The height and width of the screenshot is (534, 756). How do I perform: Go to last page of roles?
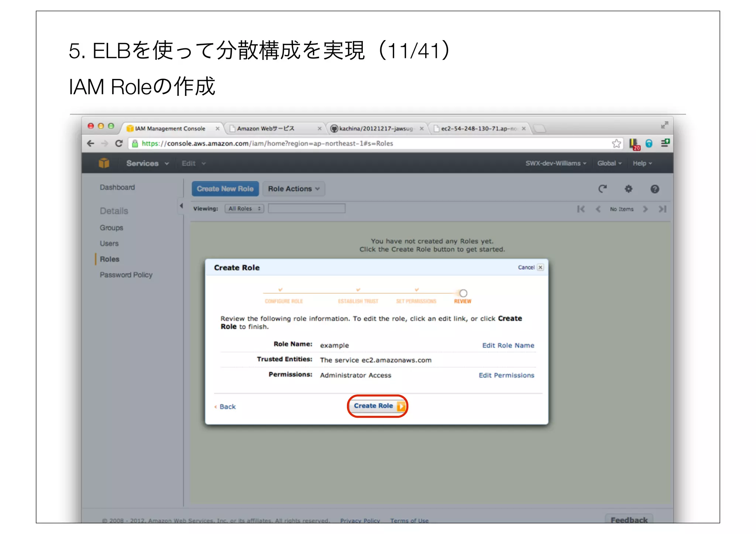[x=663, y=209]
